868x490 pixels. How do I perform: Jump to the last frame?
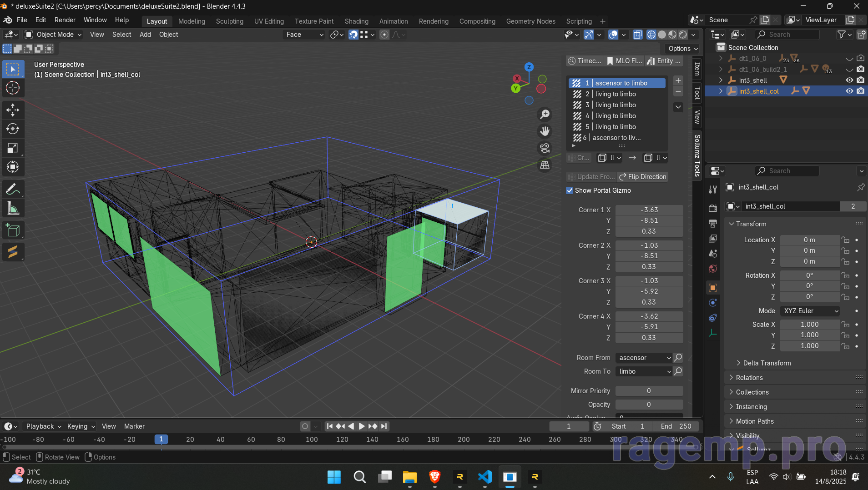(x=384, y=426)
